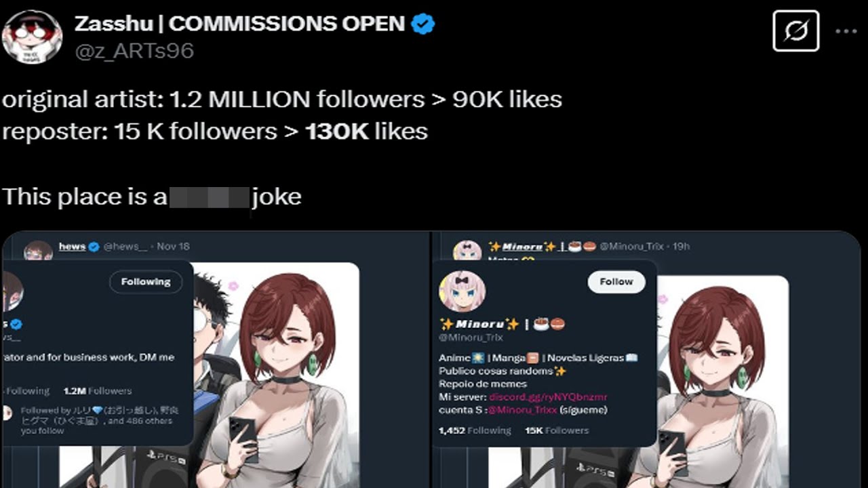The height and width of the screenshot is (488, 868).
Task: Open the @Minoru_Trixx mention link
Action: 524,409
